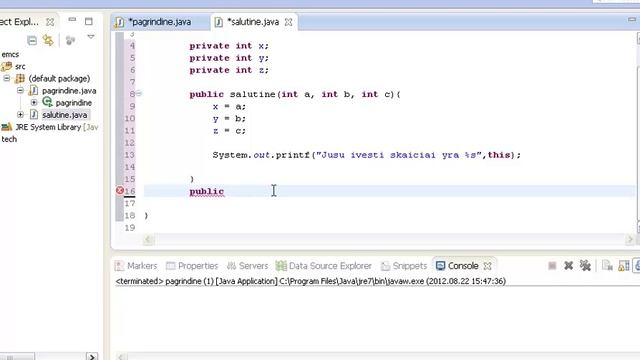Remove the terminated launch from Console
640x360 pixels.
pos(569,266)
